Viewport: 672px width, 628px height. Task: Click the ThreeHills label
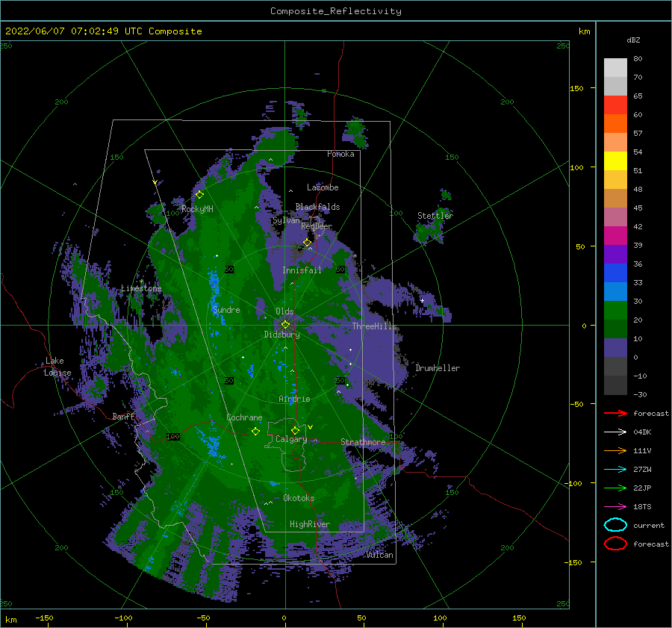[x=374, y=326]
